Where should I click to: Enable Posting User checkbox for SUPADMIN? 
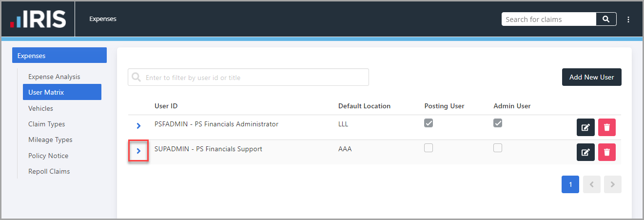click(x=429, y=148)
